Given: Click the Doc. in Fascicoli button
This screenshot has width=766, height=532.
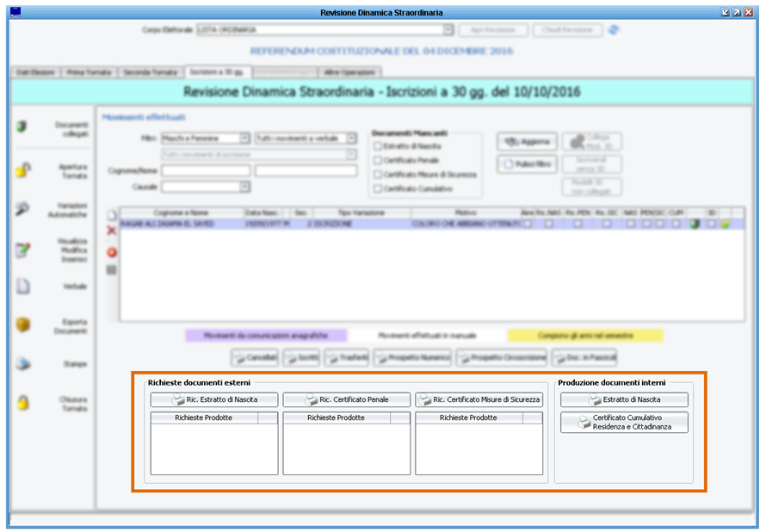Looking at the screenshot, I should [x=584, y=357].
